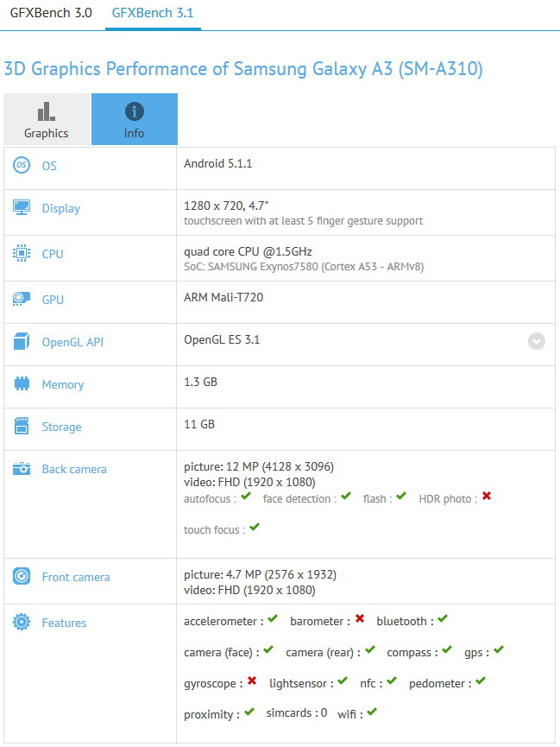Open the Info tab
560x747 pixels.
coord(135,119)
